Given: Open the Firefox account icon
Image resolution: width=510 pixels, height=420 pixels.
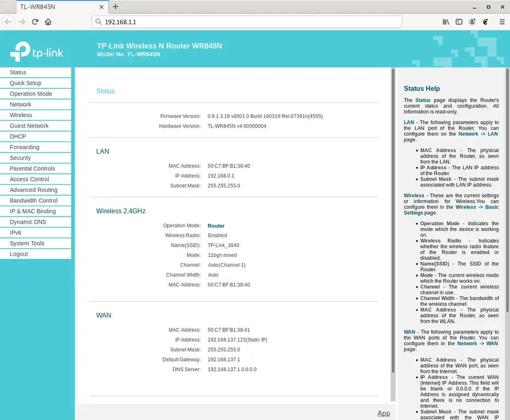Looking at the screenshot, I should (x=473, y=22).
